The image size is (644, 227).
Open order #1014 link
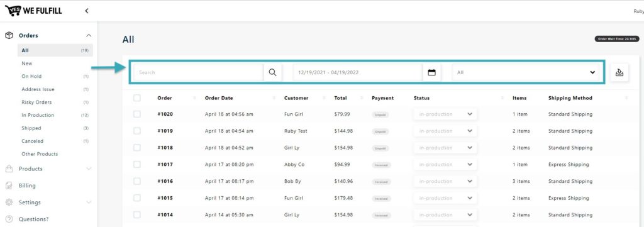pos(165,215)
